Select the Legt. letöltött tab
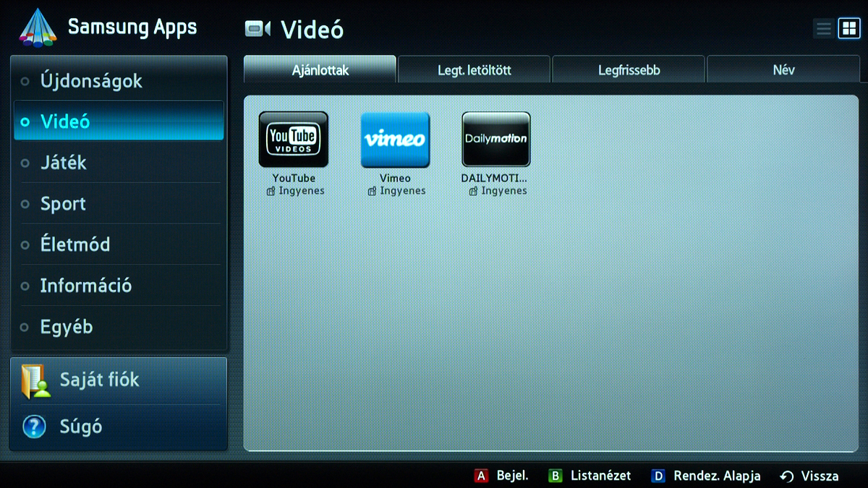 pos(474,70)
